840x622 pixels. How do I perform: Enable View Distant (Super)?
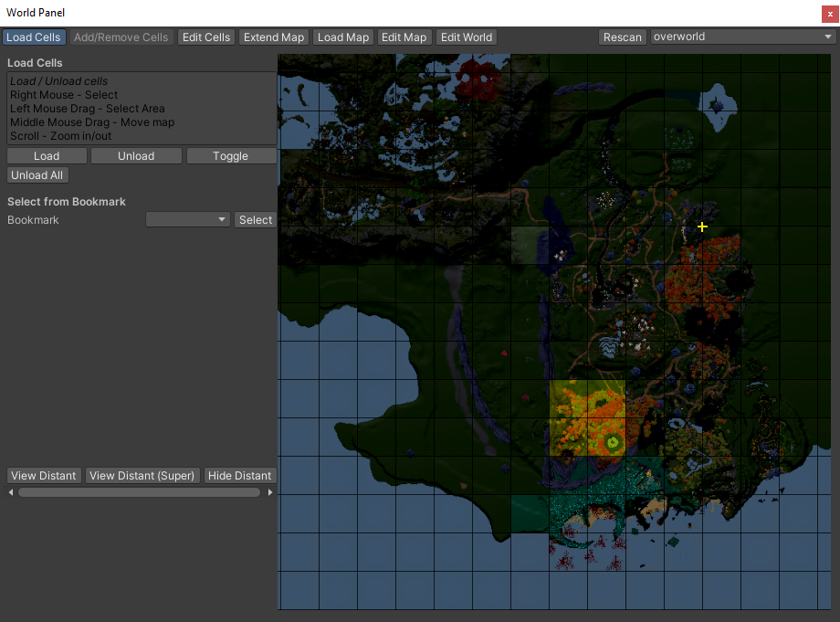pos(142,476)
